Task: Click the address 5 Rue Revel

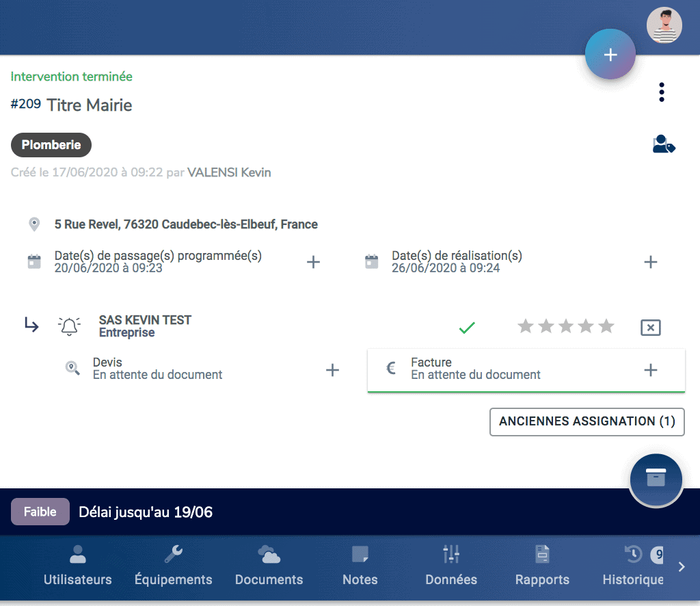Action: click(x=186, y=224)
